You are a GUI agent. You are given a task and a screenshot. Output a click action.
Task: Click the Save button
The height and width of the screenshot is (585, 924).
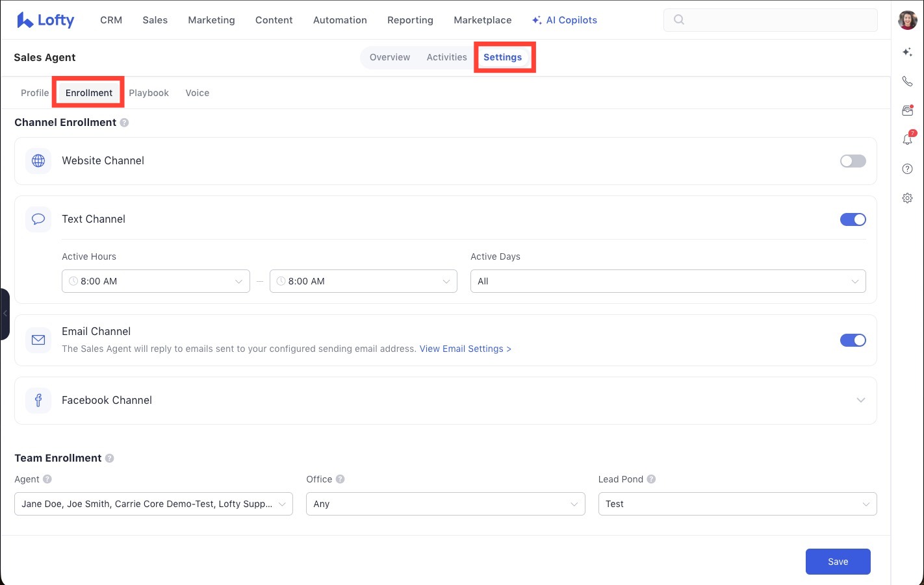tap(838, 561)
